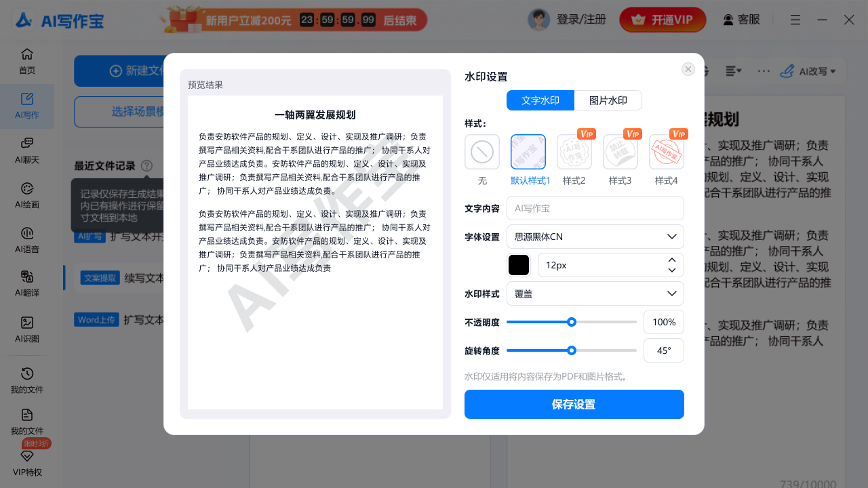The width and height of the screenshot is (868, 488).
Task: Click the 新用户立减200元 promo banner
Action: tap(292, 20)
